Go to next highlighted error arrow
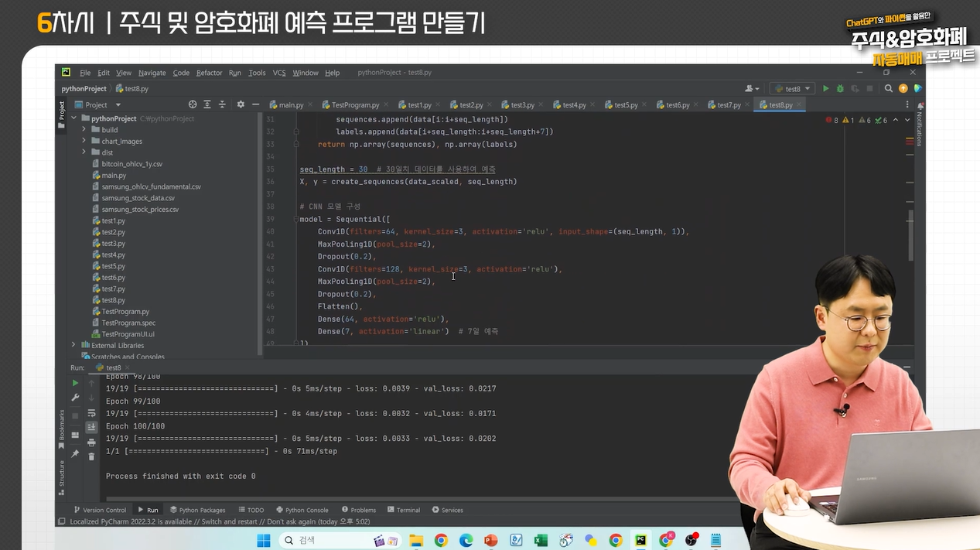 click(907, 120)
